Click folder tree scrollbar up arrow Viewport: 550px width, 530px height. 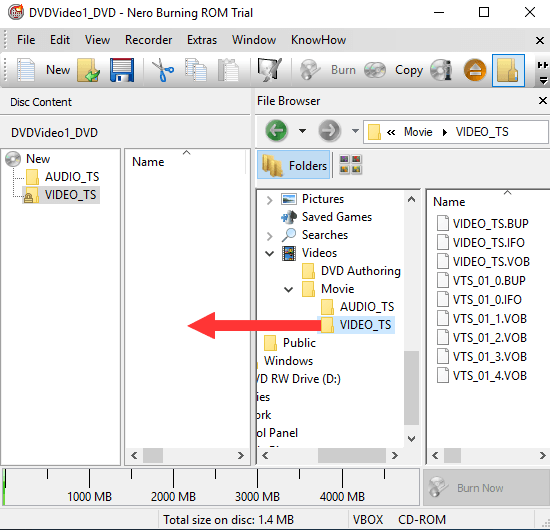[x=411, y=200]
